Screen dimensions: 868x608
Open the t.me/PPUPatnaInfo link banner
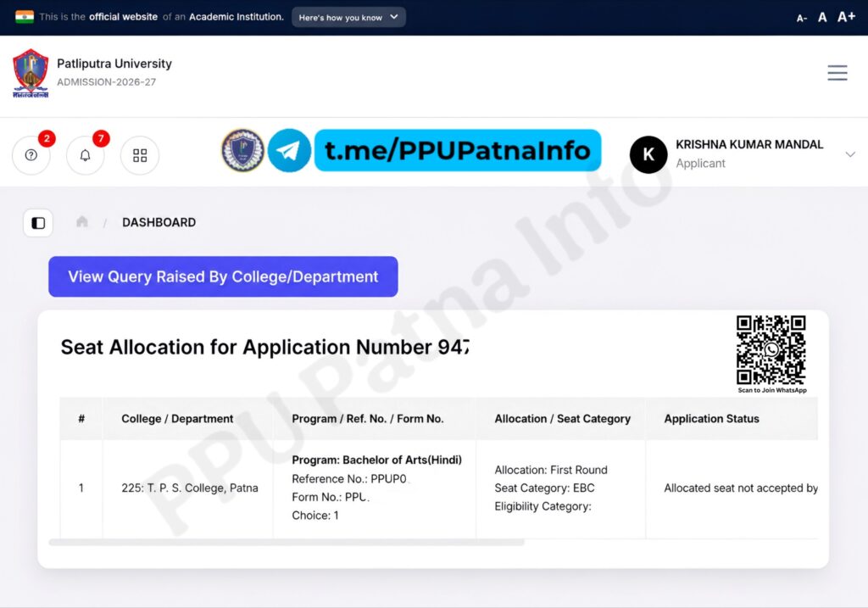458,150
